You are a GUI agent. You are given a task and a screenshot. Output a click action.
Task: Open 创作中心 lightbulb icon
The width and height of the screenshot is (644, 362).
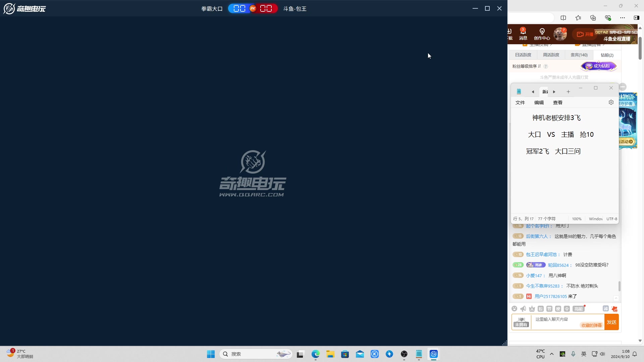tap(542, 34)
